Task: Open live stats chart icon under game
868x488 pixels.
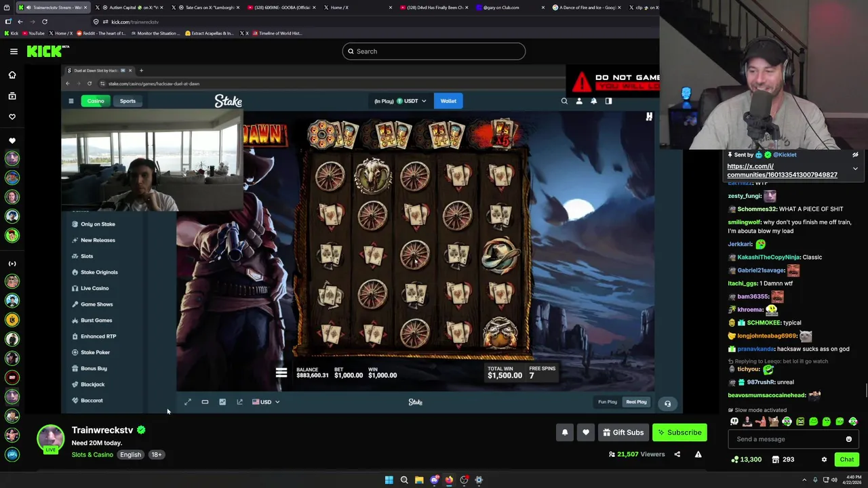Action: coord(222,402)
